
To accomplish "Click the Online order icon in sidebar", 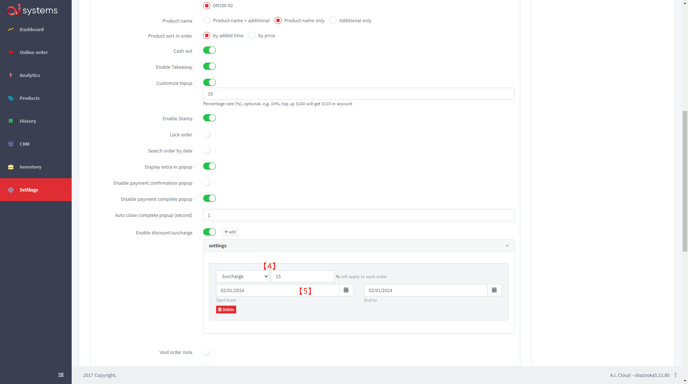I will [x=11, y=52].
